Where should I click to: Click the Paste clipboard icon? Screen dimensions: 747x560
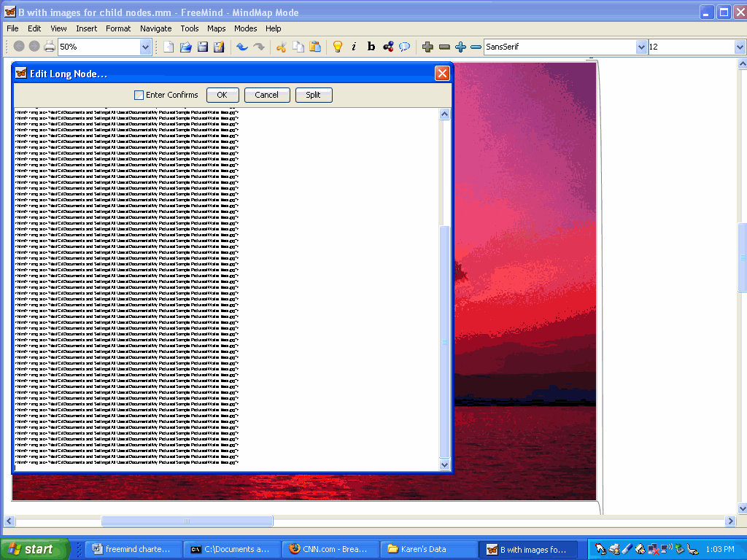tap(314, 47)
